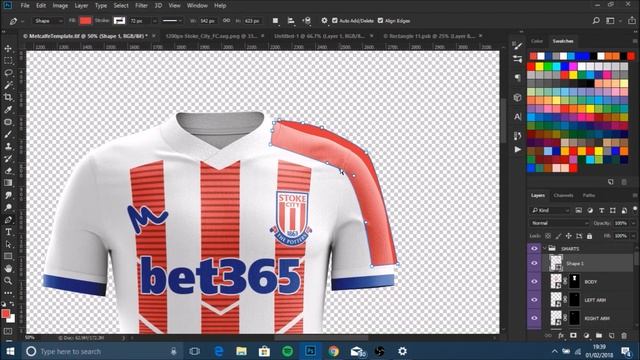Open the Shape tool mode dropdown
The width and height of the screenshot is (640, 360).
48,20
